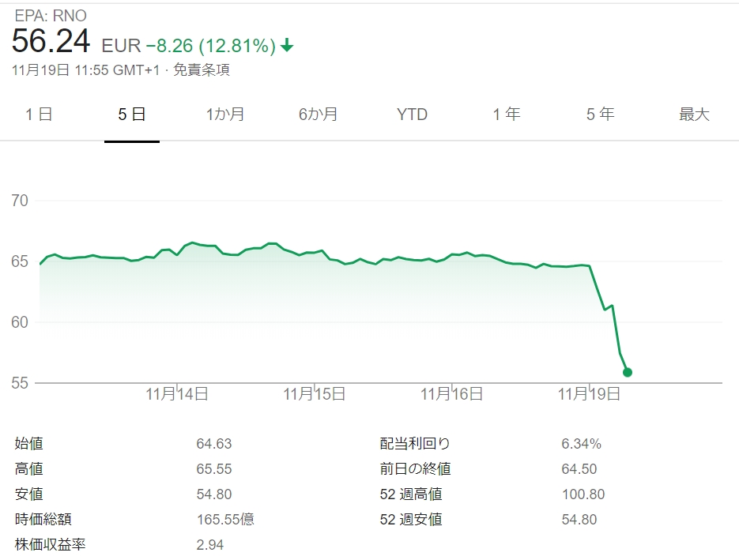Click the 11月19日 date label on chart
This screenshot has height=560, width=739.
tap(589, 394)
